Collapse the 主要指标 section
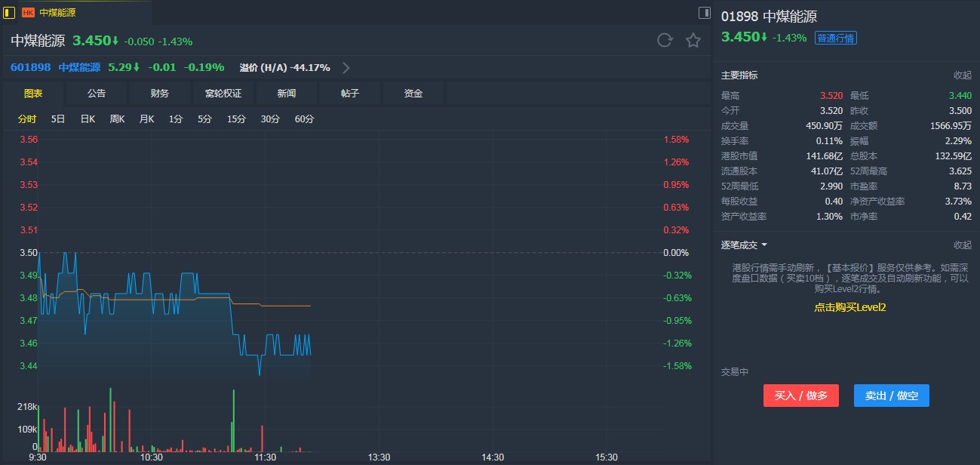The height and width of the screenshot is (465, 980). click(963, 75)
